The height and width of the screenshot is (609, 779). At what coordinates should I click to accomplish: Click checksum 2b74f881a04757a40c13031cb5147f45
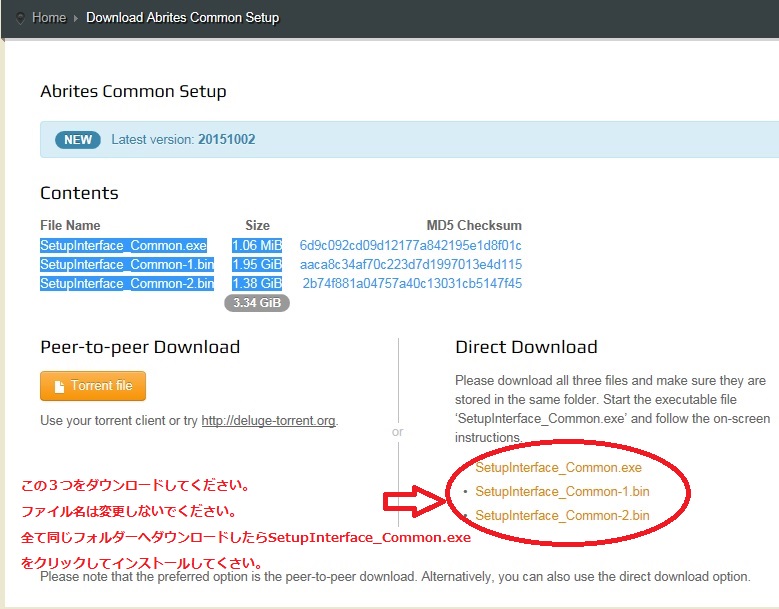coord(412,283)
